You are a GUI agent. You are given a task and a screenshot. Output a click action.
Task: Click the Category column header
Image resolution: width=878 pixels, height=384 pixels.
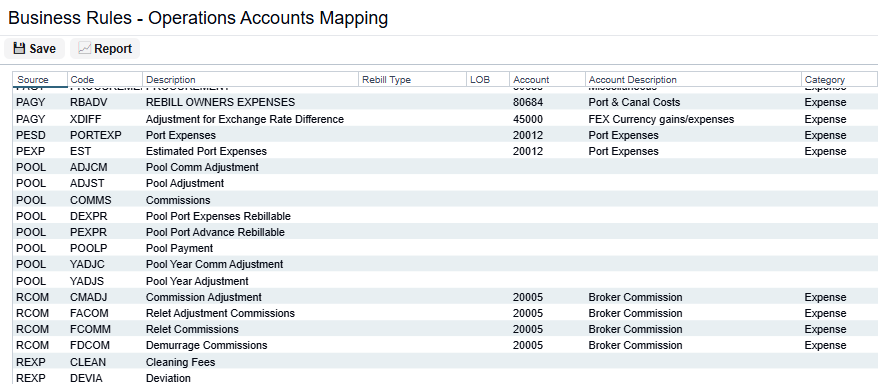839,79
